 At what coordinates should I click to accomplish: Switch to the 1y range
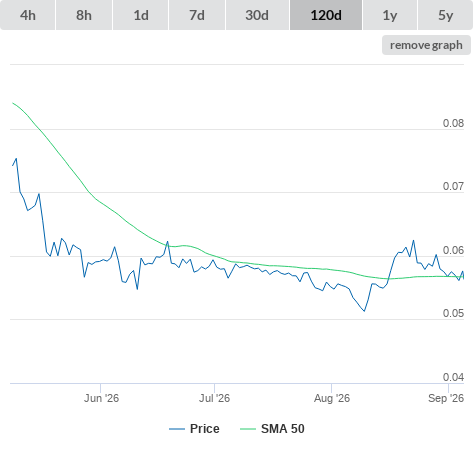coord(390,15)
